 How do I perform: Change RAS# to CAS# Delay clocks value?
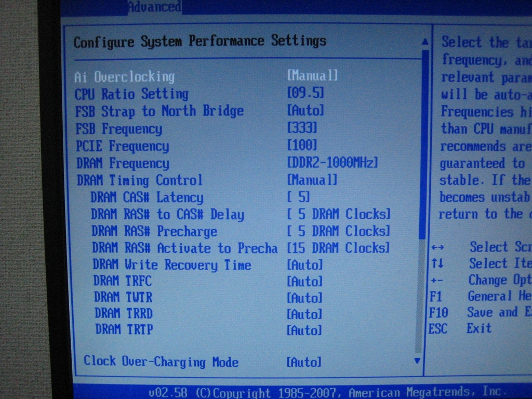(x=339, y=214)
